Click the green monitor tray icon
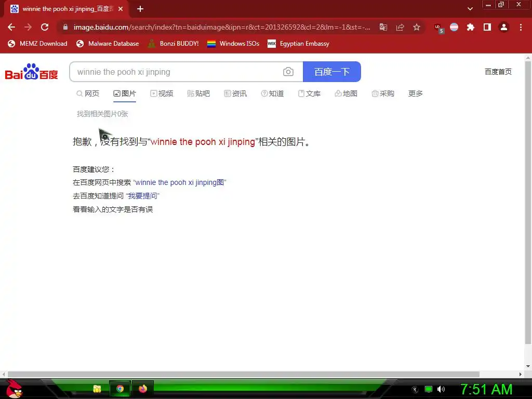Screen dimensions: 532x399 point(429,389)
